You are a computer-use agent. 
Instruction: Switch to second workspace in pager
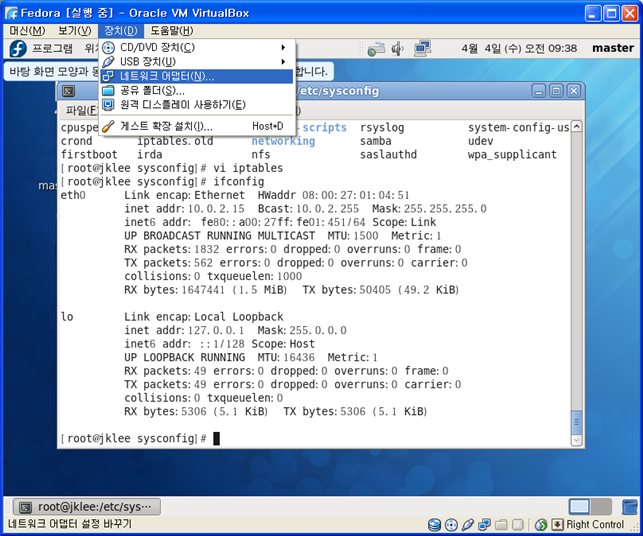[x=601, y=507]
